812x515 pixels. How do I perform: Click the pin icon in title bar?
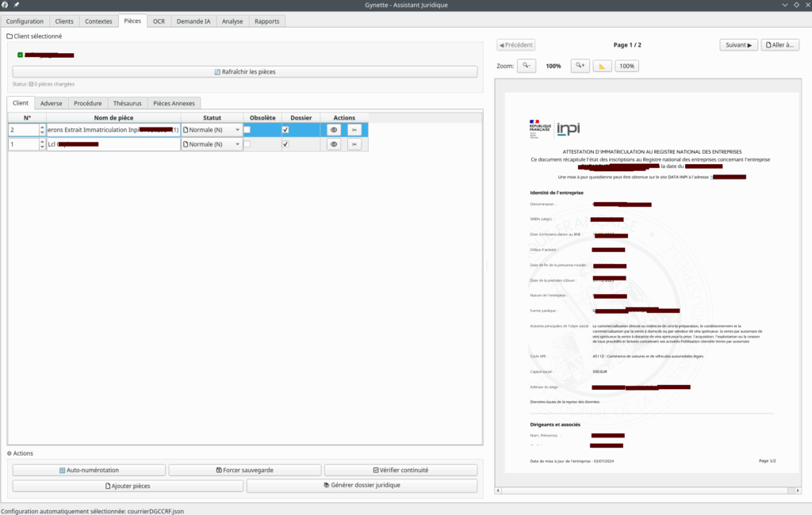click(x=17, y=6)
